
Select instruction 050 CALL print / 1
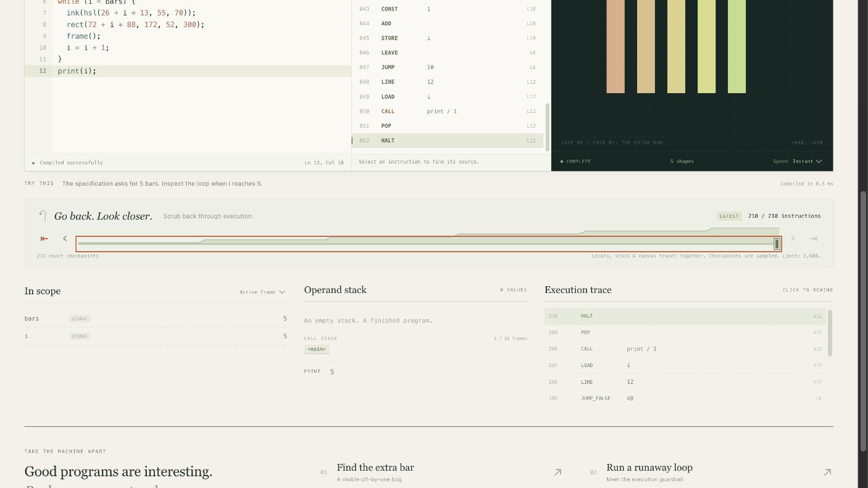(448, 111)
